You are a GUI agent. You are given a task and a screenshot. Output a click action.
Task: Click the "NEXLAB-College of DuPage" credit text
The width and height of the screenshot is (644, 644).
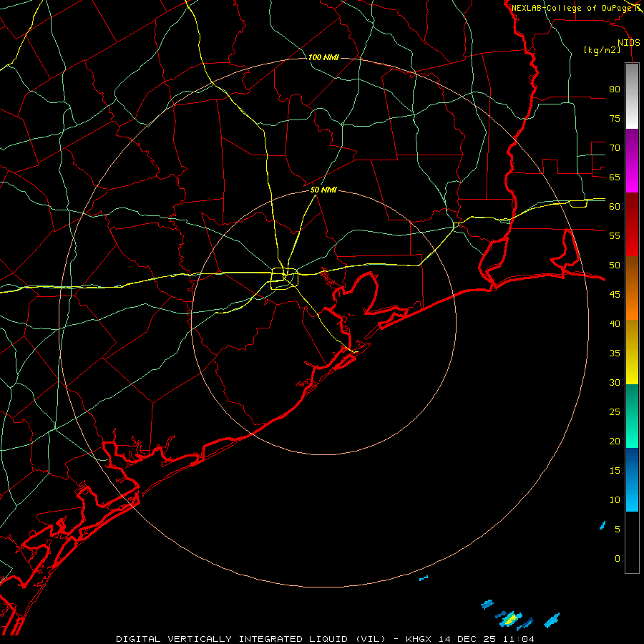click(571, 8)
